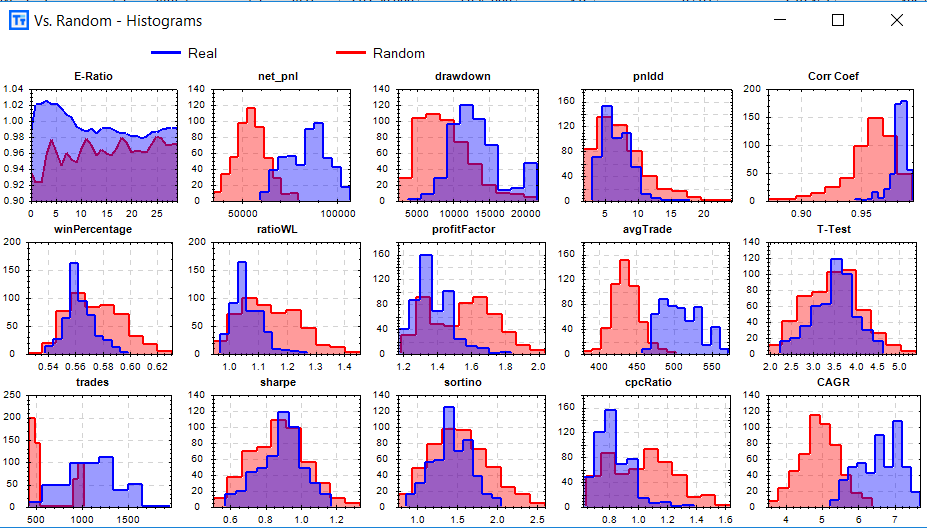Open the cpcRatio histogram
The image size is (927, 528).
656,451
